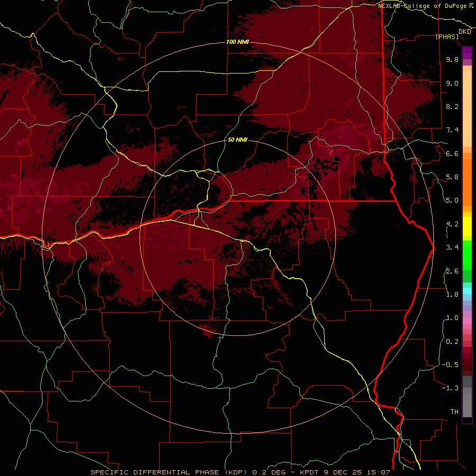Pick the peach color bar segment

click(x=467, y=108)
